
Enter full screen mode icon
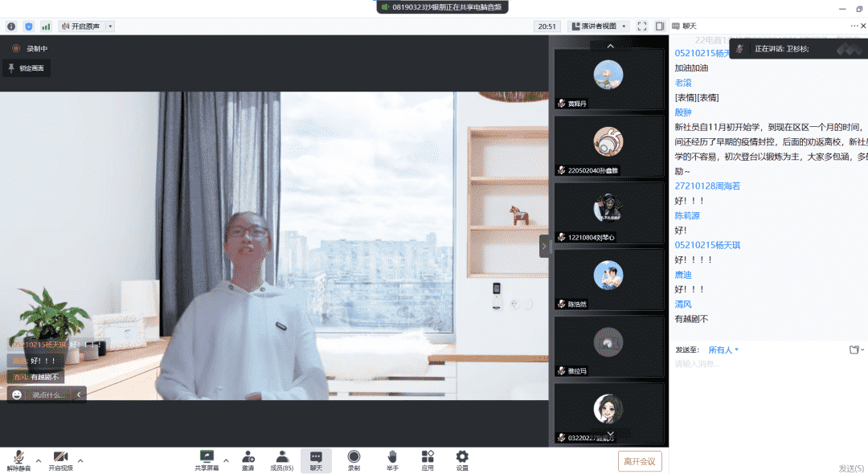642,27
